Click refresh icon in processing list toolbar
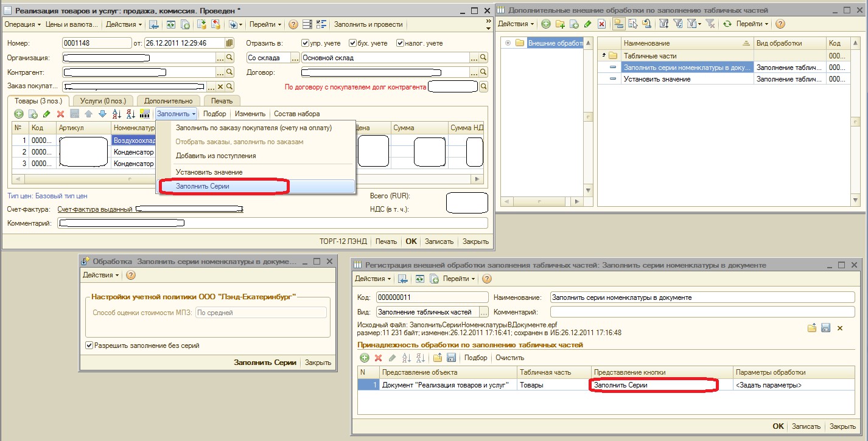Screen dimensions: 868x441 727,24
